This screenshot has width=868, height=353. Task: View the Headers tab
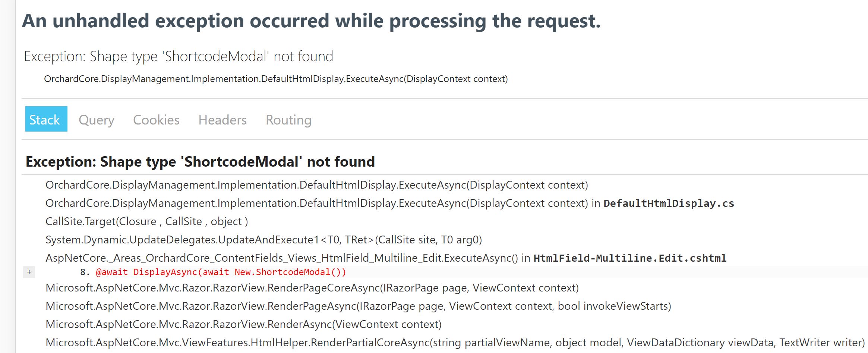click(x=222, y=120)
